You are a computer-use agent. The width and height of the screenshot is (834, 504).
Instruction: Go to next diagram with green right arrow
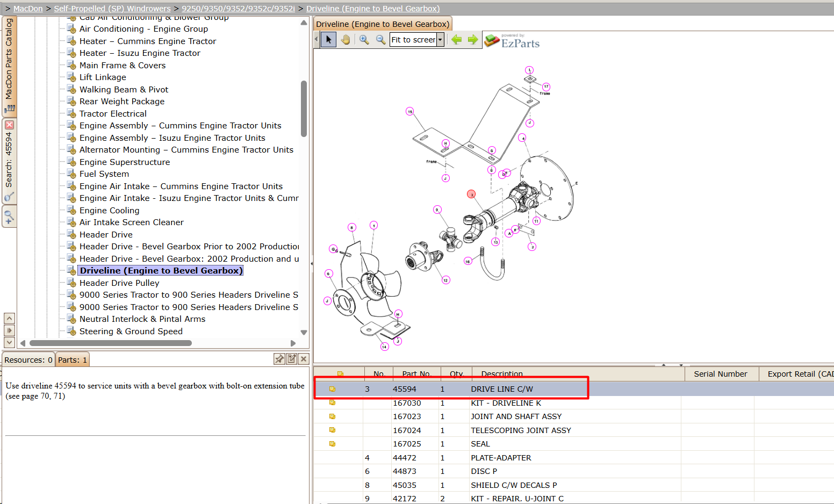point(473,40)
